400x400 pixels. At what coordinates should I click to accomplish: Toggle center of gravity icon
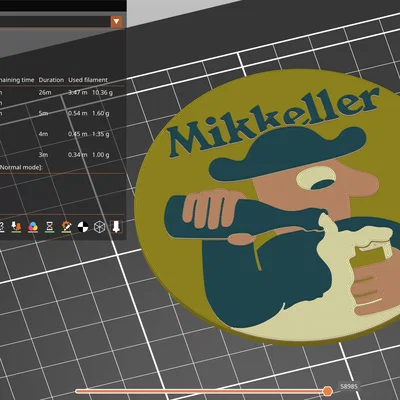pyautogui.click(x=83, y=227)
